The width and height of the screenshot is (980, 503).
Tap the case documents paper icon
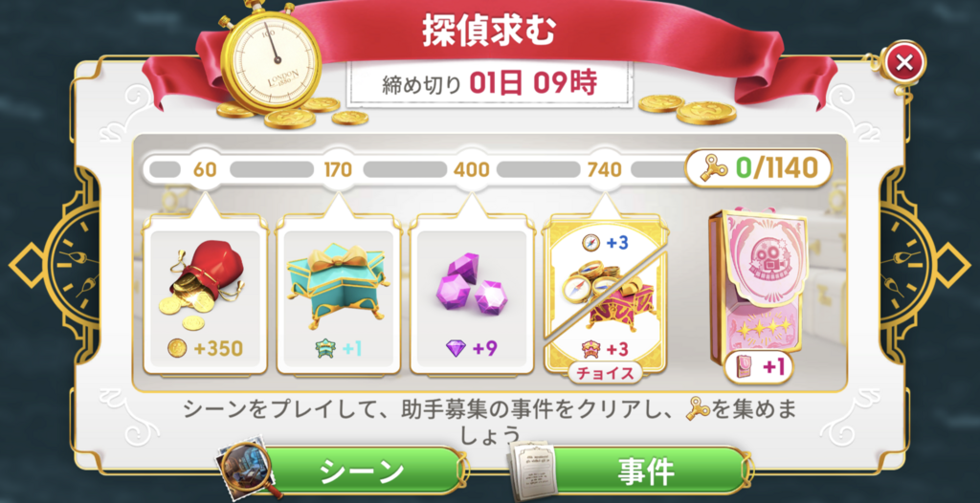pos(531,469)
